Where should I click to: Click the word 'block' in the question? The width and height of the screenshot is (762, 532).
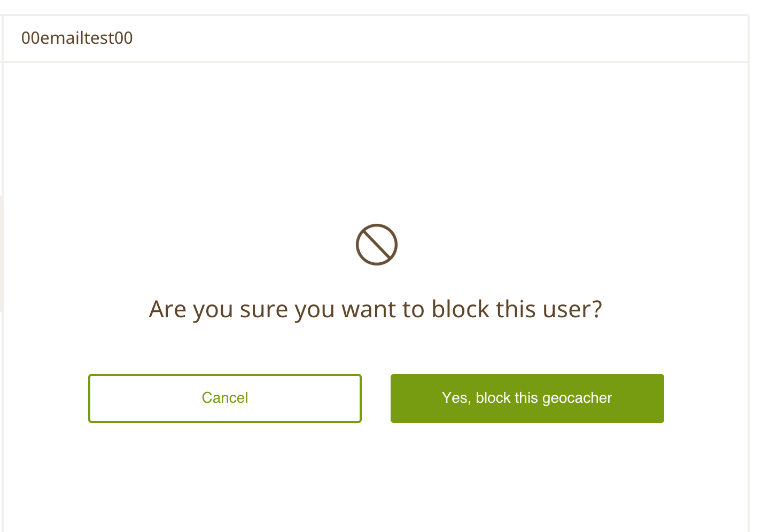tap(461, 309)
